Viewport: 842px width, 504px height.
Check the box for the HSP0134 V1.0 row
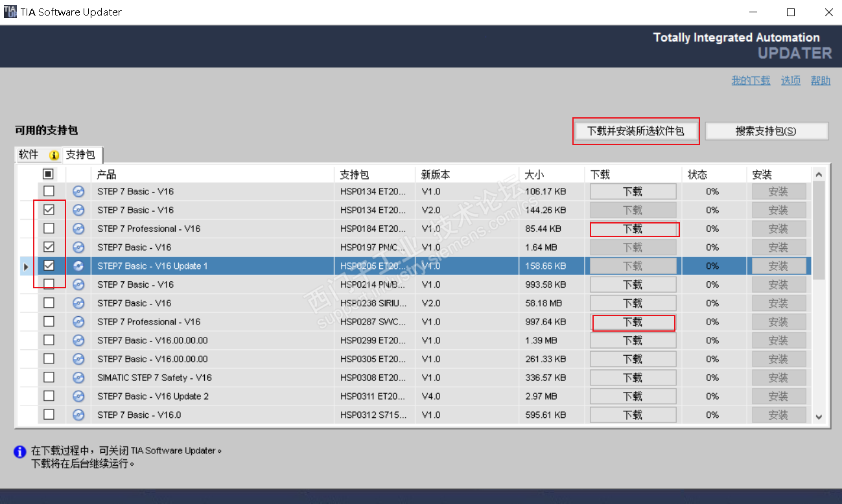pos(49,191)
